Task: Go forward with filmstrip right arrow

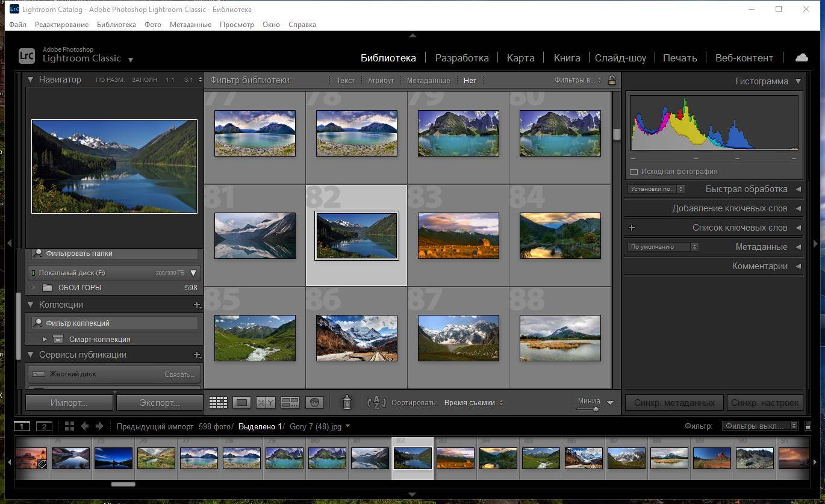Action: tap(99, 426)
